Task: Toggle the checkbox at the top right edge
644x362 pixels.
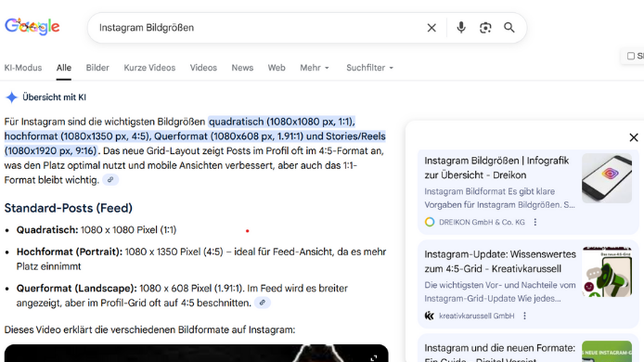Action: click(631, 56)
